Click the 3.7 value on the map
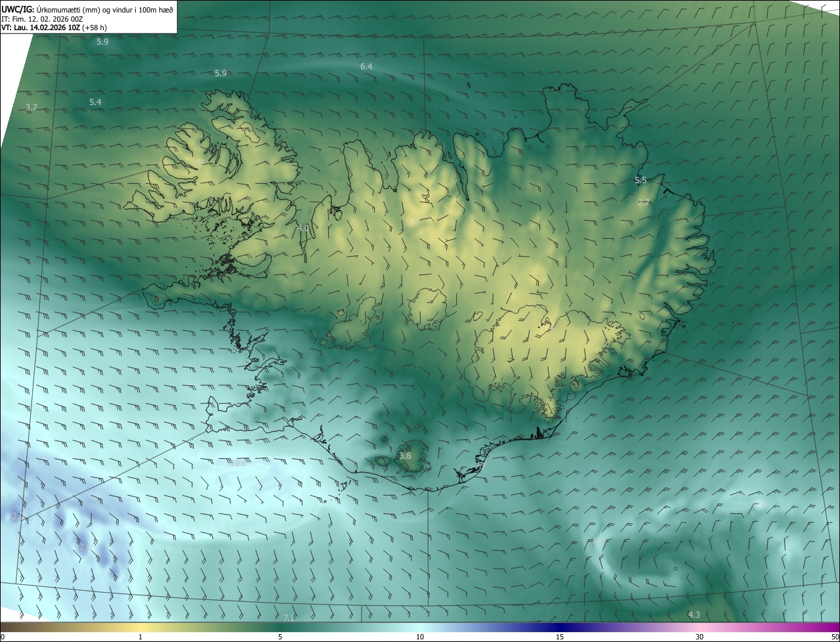840x642 pixels. (x=31, y=108)
